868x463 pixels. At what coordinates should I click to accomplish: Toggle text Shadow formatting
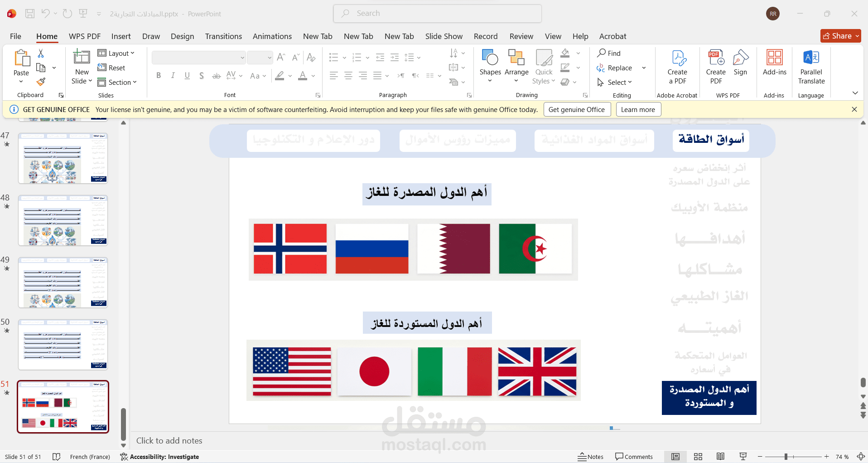(202, 76)
